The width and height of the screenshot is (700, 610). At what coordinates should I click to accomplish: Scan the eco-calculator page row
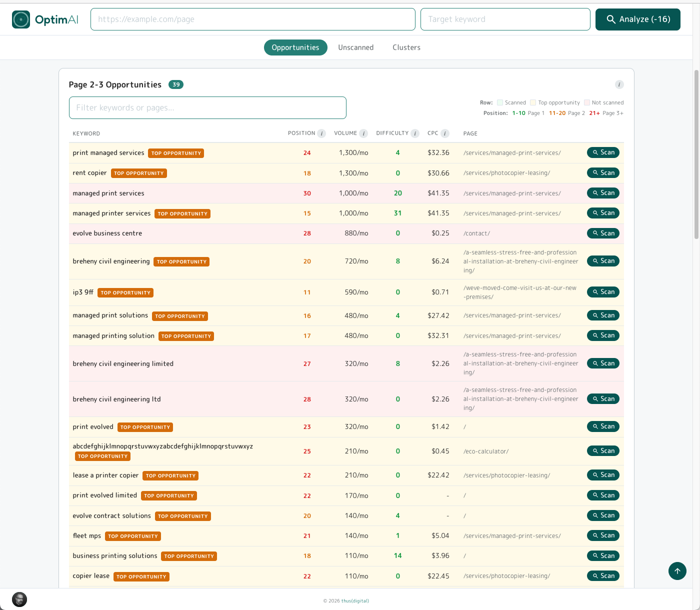603,451
